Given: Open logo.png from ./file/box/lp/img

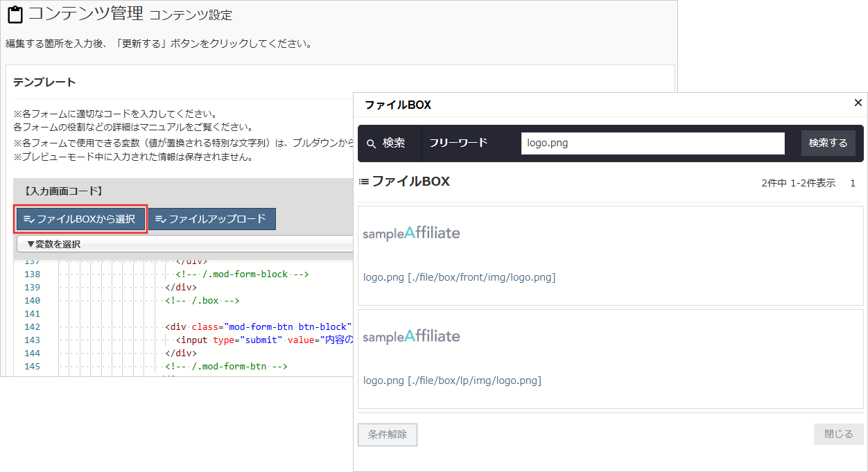Looking at the screenshot, I should (452, 380).
